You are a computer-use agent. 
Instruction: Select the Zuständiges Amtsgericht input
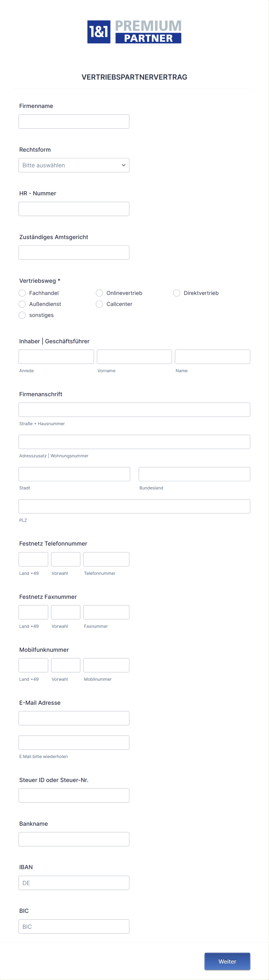pos(74,253)
